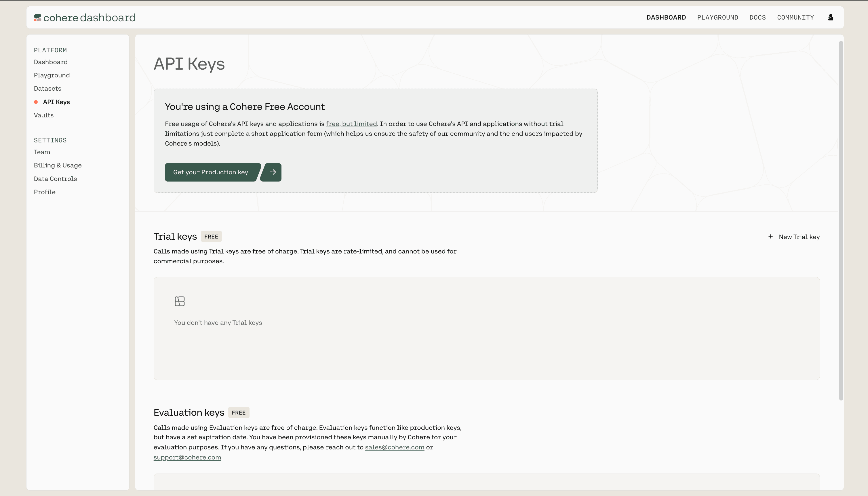Click the Trial keys section heading
The image size is (868, 496).
coord(175,236)
